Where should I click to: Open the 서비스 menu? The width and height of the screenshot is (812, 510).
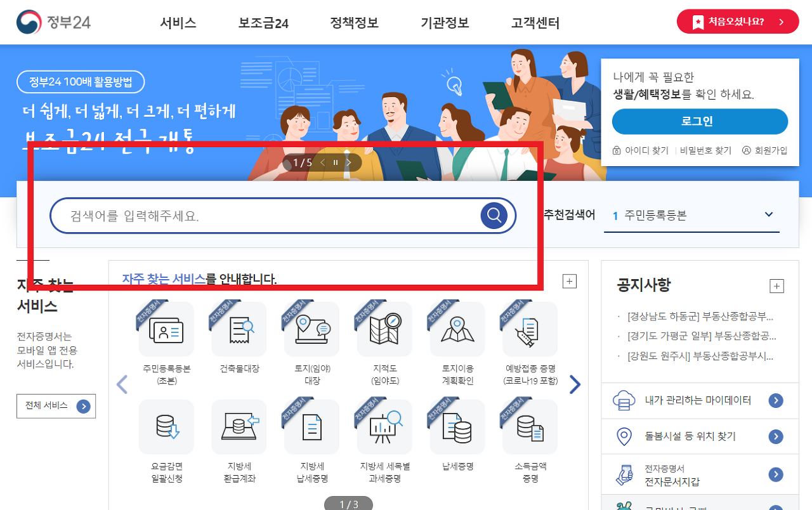(178, 23)
